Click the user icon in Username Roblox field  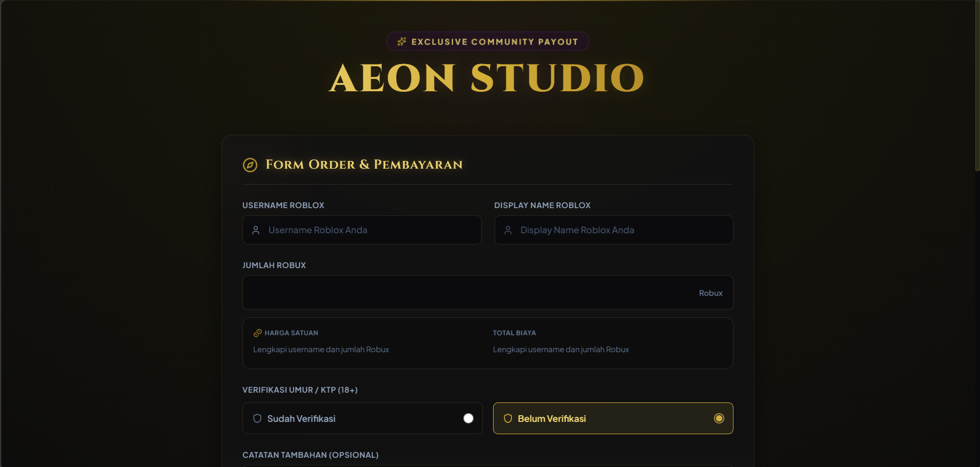[x=256, y=230]
